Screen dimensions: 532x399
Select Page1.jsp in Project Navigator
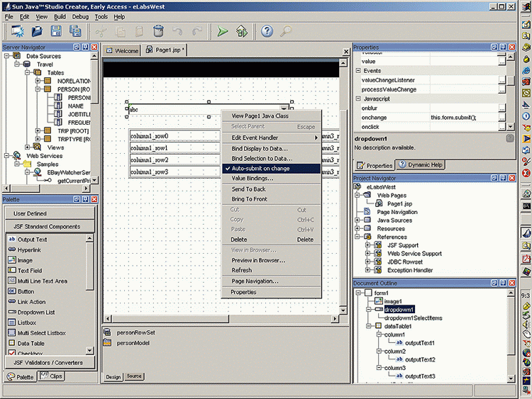point(399,203)
